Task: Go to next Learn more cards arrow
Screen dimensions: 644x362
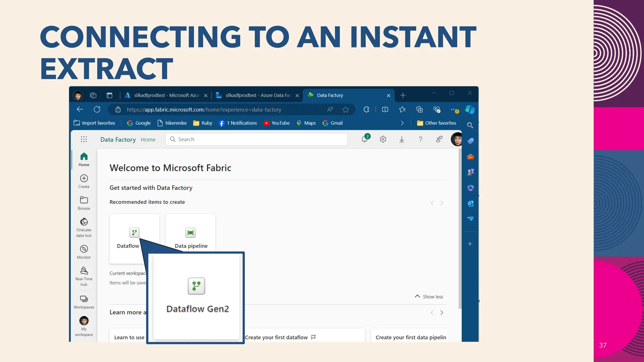Action: (442, 313)
